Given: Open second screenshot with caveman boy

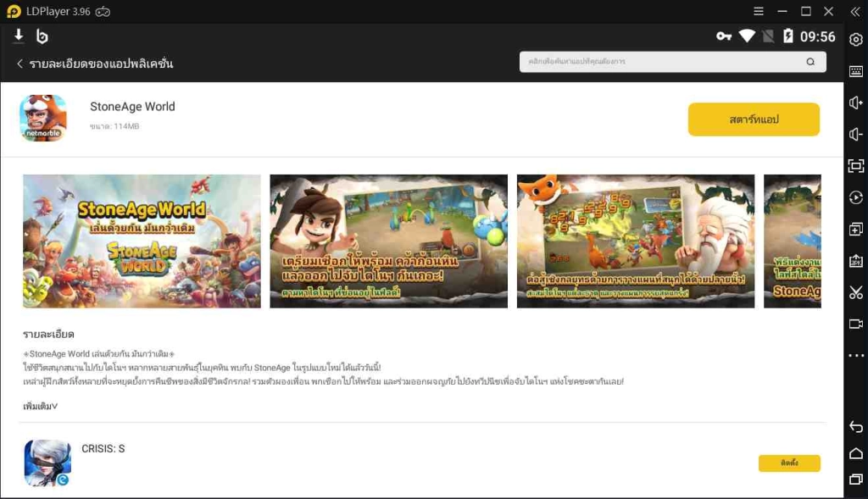Looking at the screenshot, I should (x=388, y=241).
